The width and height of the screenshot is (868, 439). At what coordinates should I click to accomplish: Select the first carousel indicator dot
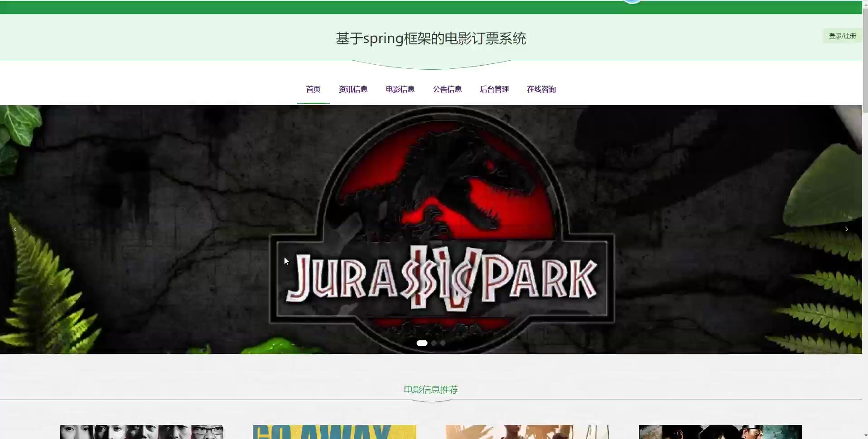422,343
